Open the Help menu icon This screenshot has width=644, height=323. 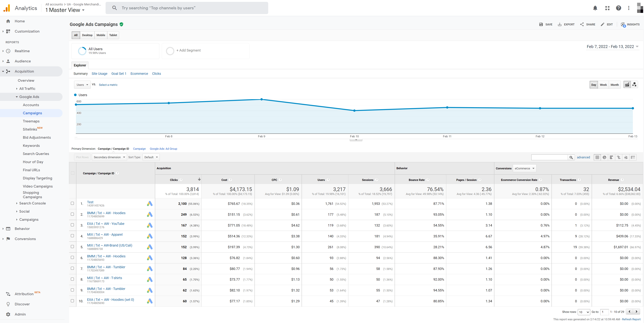pos(618,8)
